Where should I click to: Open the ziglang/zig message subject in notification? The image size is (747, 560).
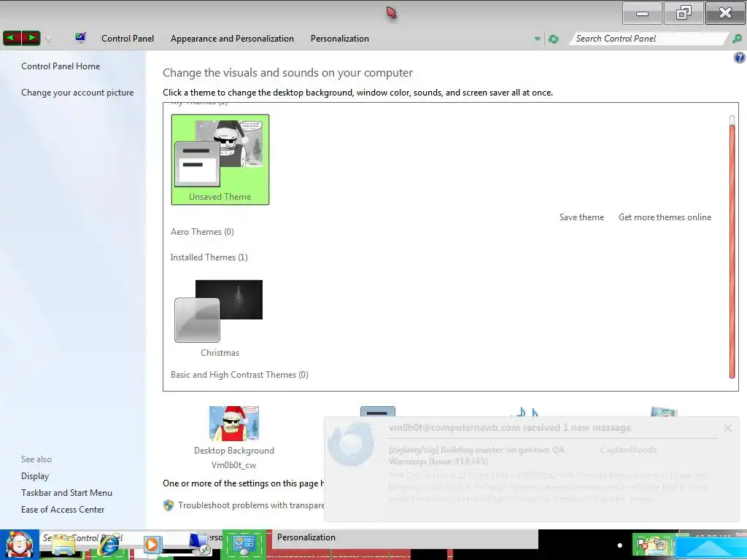476,455
